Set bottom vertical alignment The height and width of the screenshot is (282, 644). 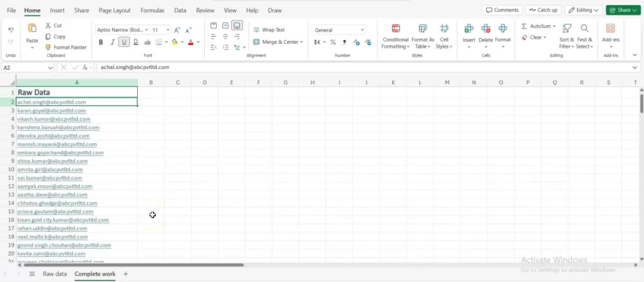coord(237,26)
